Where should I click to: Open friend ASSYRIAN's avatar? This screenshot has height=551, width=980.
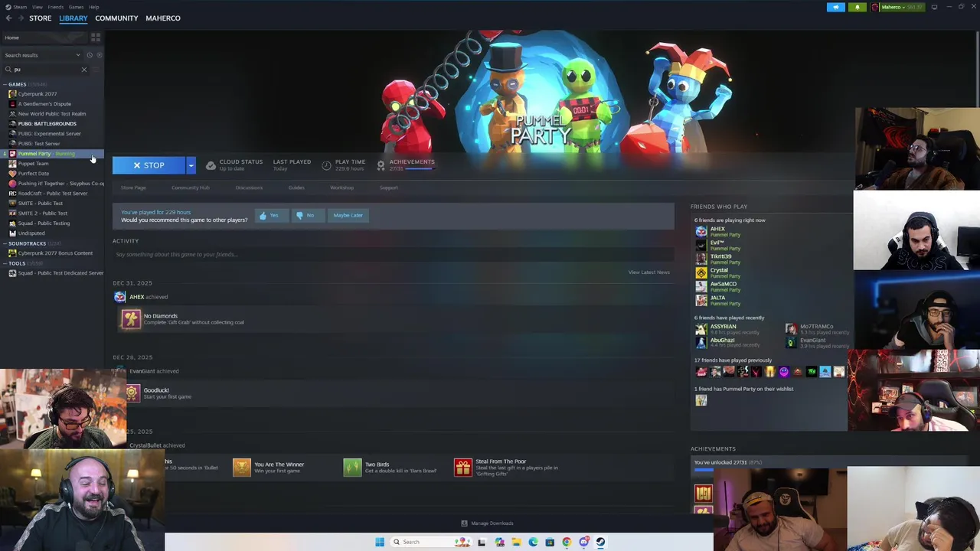click(x=701, y=329)
